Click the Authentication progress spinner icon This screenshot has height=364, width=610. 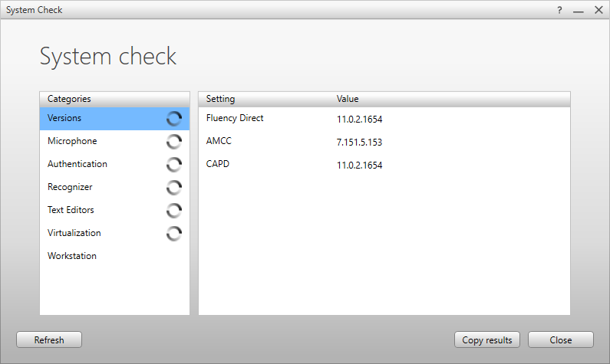pos(174,165)
